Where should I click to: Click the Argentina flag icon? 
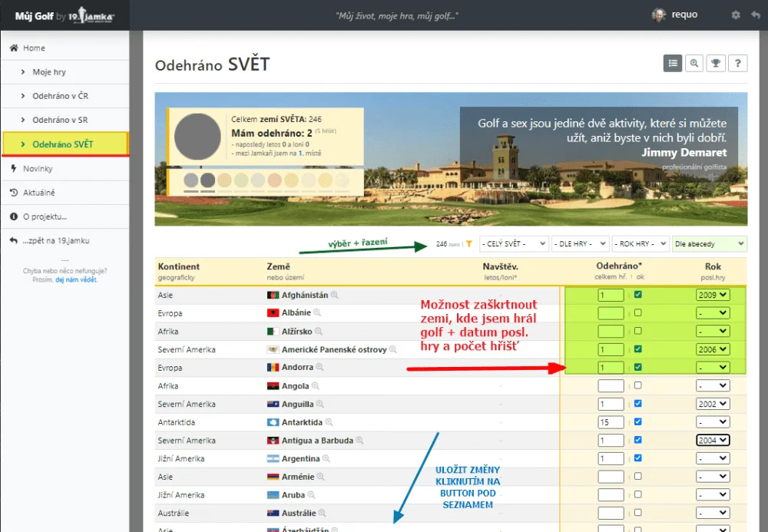click(x=273, y=458)
